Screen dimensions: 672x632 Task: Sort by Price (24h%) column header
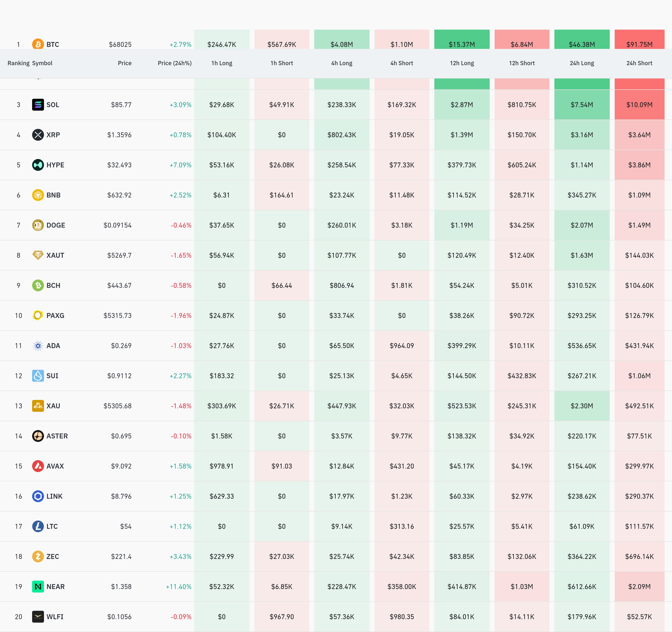[174, 63]
